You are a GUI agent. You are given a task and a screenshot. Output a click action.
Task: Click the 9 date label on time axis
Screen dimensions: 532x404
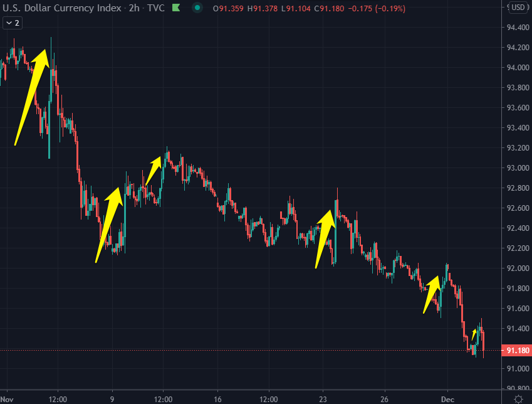pos(112,399)
